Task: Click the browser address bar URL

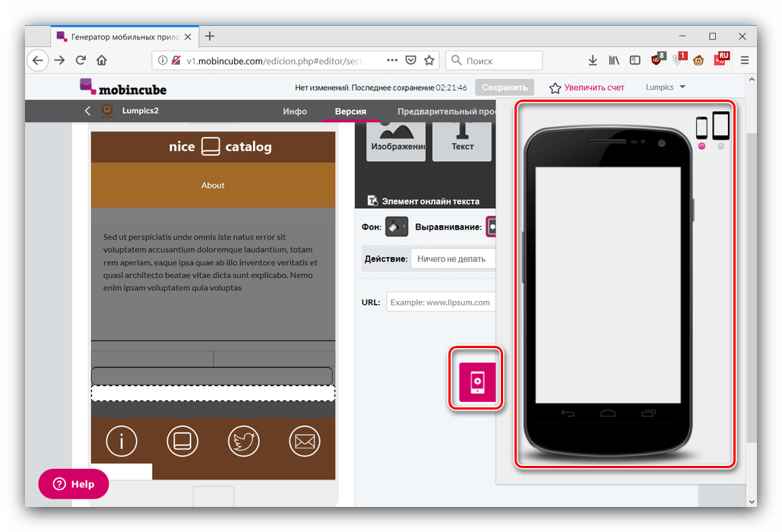Action: click(274, 61)
